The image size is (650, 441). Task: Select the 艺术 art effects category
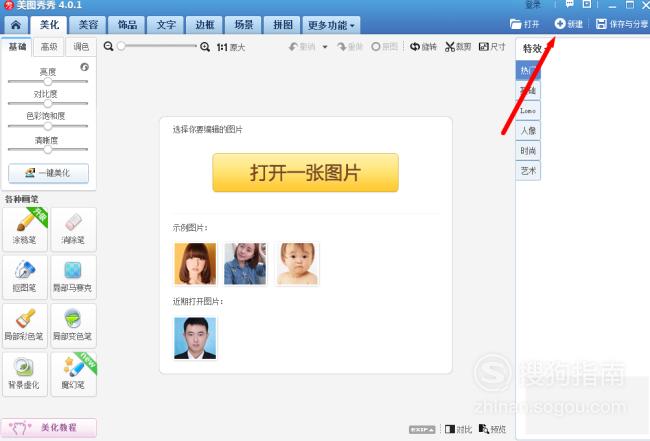(x=528, y=170)
